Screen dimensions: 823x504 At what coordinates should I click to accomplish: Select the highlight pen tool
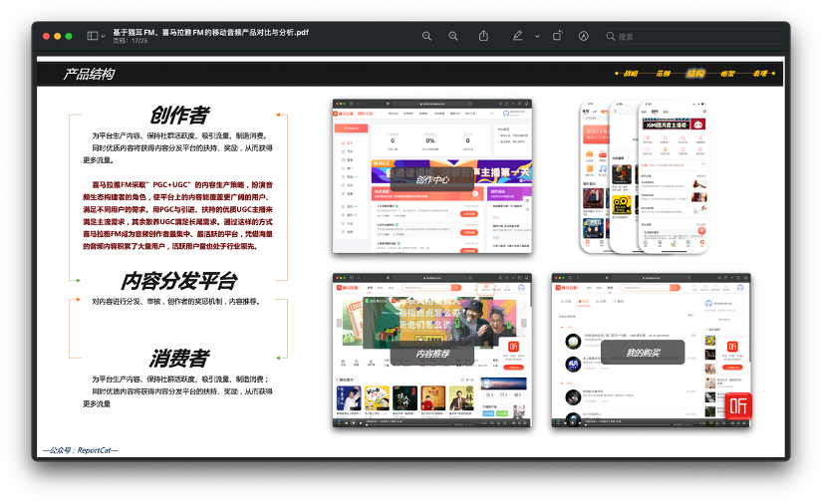[x=517, y=36]
